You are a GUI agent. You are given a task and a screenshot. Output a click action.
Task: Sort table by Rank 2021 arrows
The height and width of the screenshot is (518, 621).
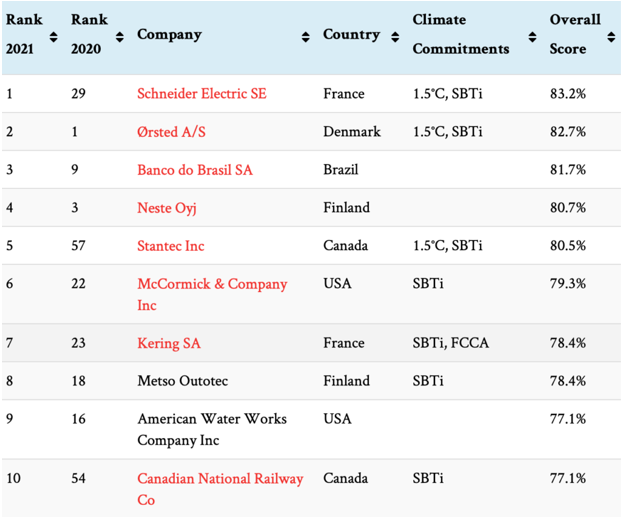tap(53, 37)
